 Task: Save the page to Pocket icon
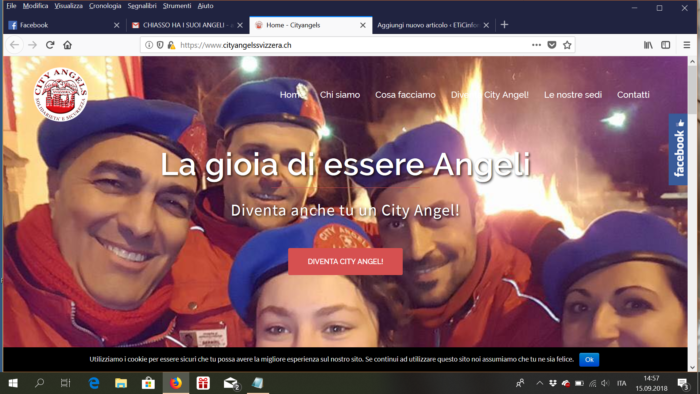click(x=552, y=45)
